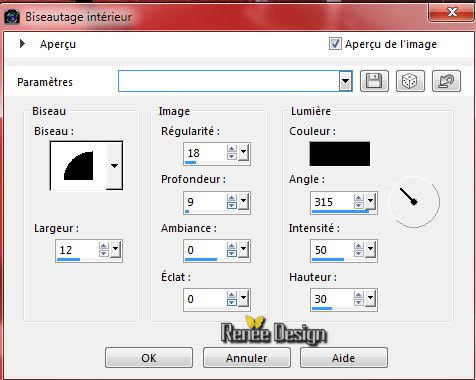This screenshot has width=476, height=380.
Task: Click the Aide button
Action: 344,358
